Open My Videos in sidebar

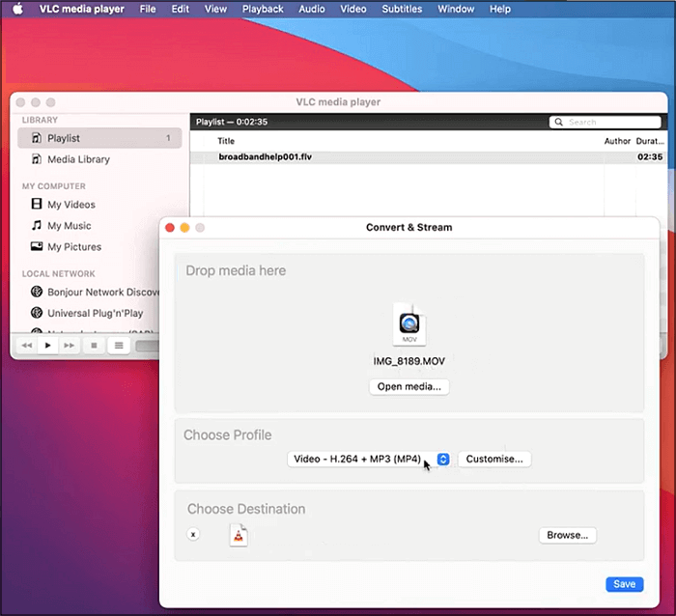point(70,205)
